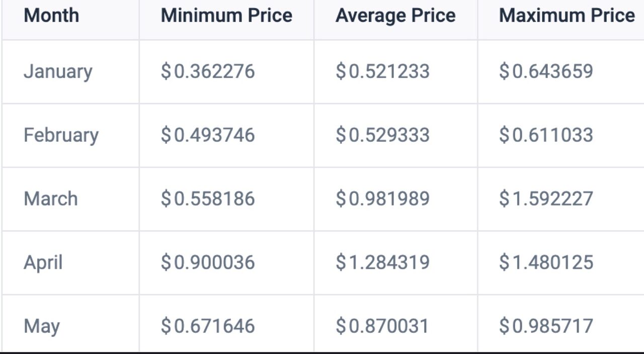Click January minimum price $0.362276
This screenshot has width=644, height=354.
pyautogui.click(x=208, y=71)
